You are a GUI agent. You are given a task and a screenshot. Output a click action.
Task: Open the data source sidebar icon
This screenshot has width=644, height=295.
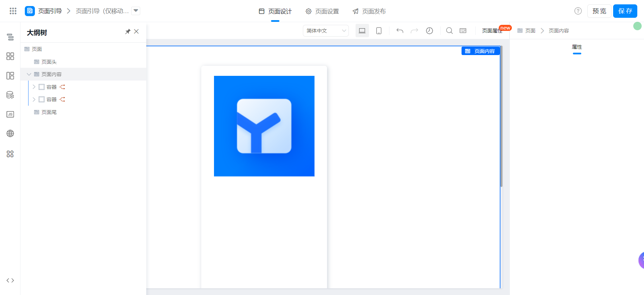pos(10,95)
